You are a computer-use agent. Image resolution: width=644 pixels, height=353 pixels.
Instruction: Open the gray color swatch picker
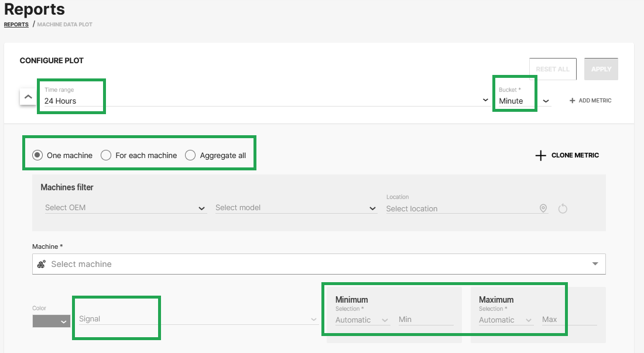point(52,320)
